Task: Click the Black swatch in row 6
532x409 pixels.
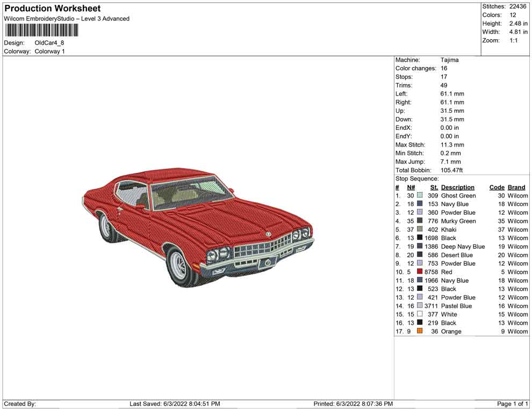Action: click(420, 238)
